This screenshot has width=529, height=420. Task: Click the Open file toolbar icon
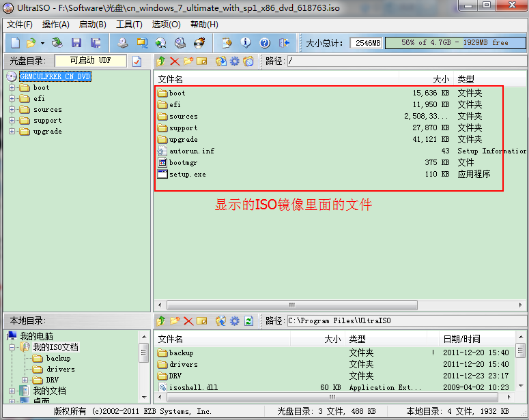click(31, 43)
